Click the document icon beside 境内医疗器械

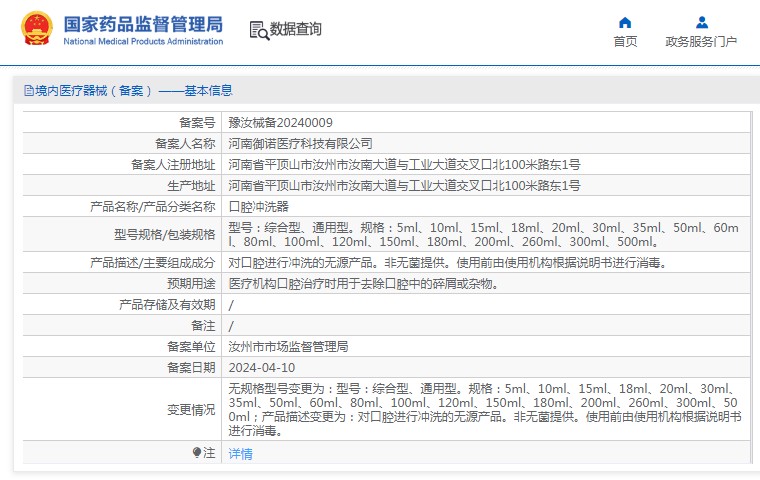(29, 90)
